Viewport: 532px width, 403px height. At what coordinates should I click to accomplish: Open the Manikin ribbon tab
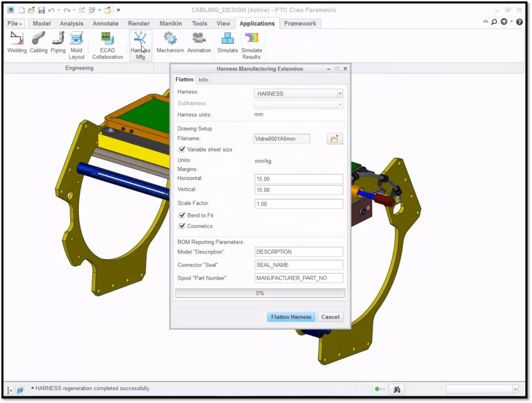coord(171,24)
